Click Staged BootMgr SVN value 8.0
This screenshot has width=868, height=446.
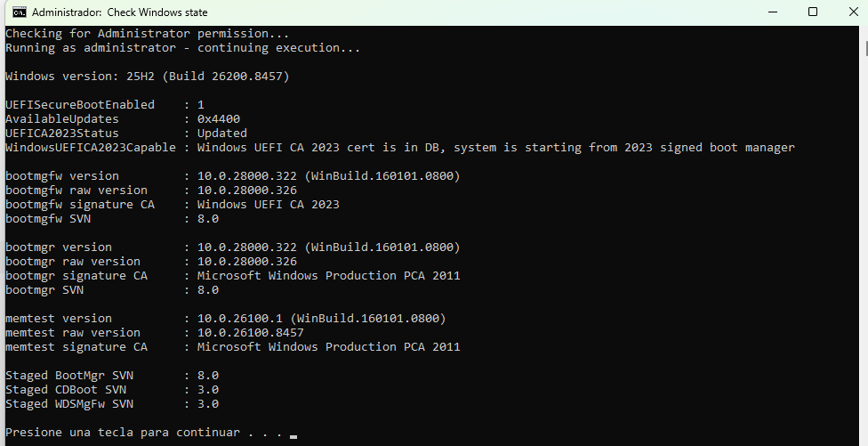click(207, 376)
